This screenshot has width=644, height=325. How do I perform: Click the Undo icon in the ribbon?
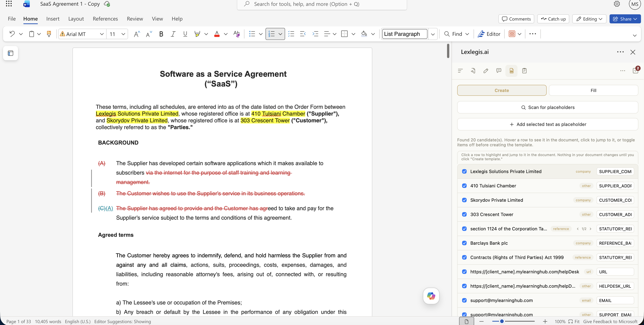(12, 34)
